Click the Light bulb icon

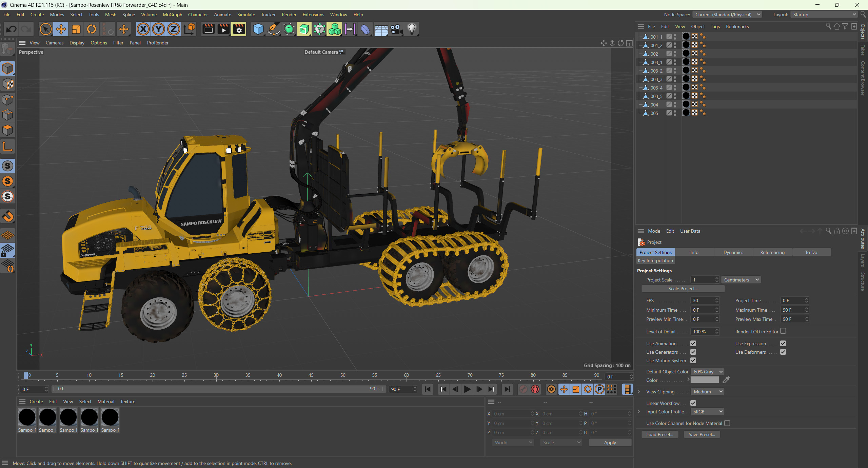[x=412, y=29]
